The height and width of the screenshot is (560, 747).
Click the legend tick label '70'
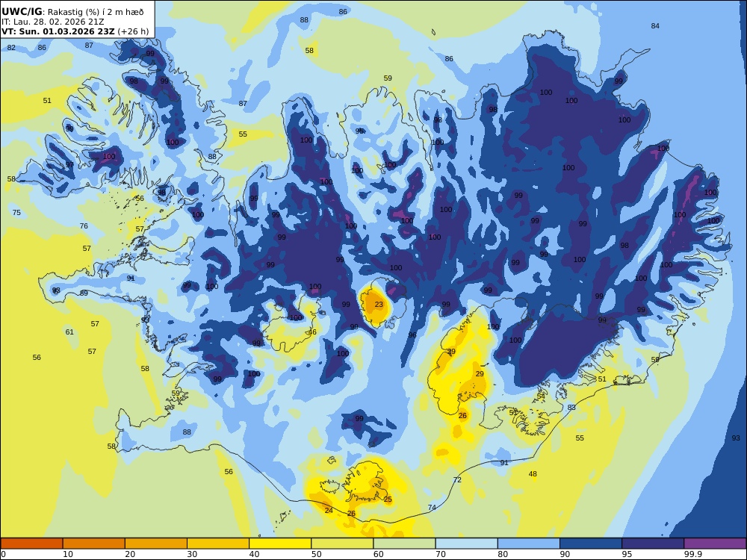click(x=440, y=554)
